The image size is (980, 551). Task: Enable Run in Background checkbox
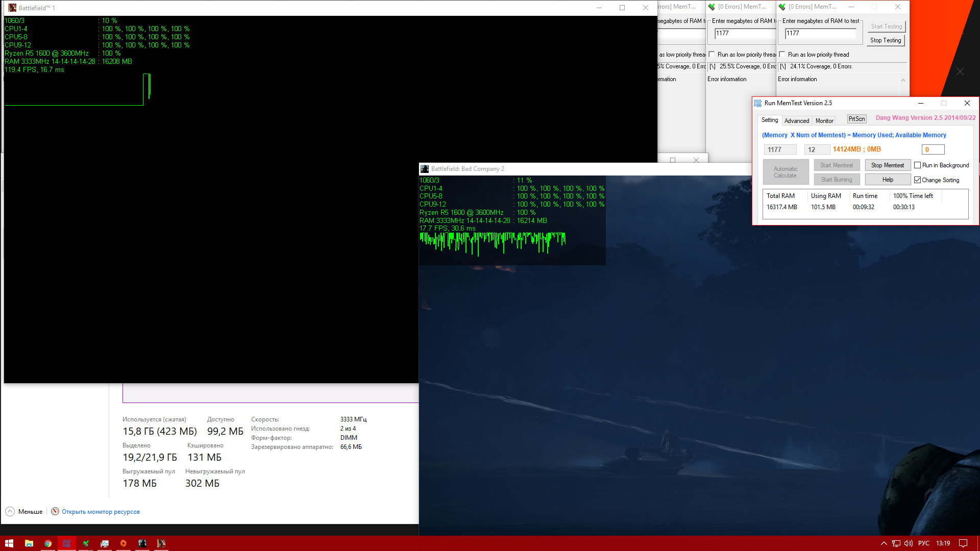[x=918, y=165]
